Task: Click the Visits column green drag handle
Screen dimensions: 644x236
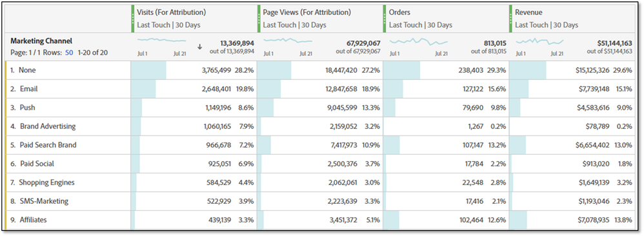Action: point(133,19)
